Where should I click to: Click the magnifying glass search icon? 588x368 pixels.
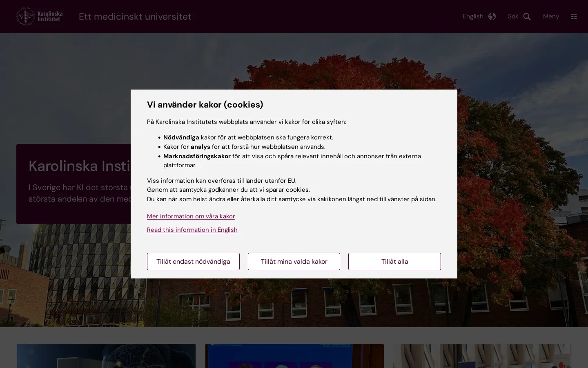[527, 16]
